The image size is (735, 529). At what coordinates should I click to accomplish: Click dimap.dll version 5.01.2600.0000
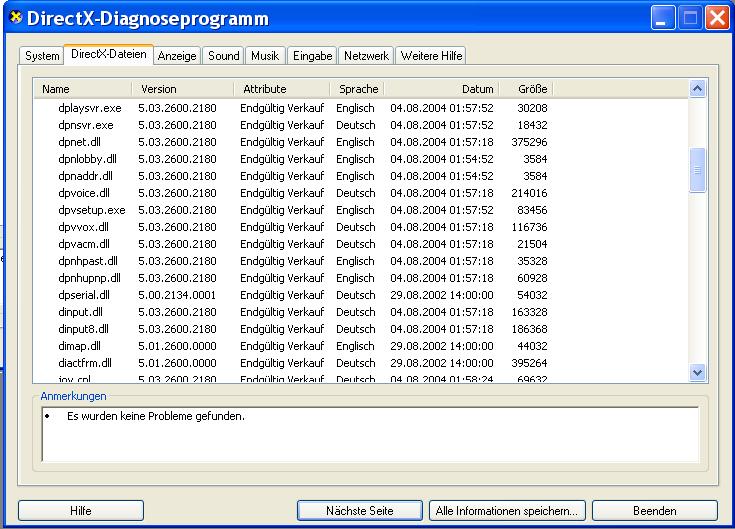tap(177, 346)
